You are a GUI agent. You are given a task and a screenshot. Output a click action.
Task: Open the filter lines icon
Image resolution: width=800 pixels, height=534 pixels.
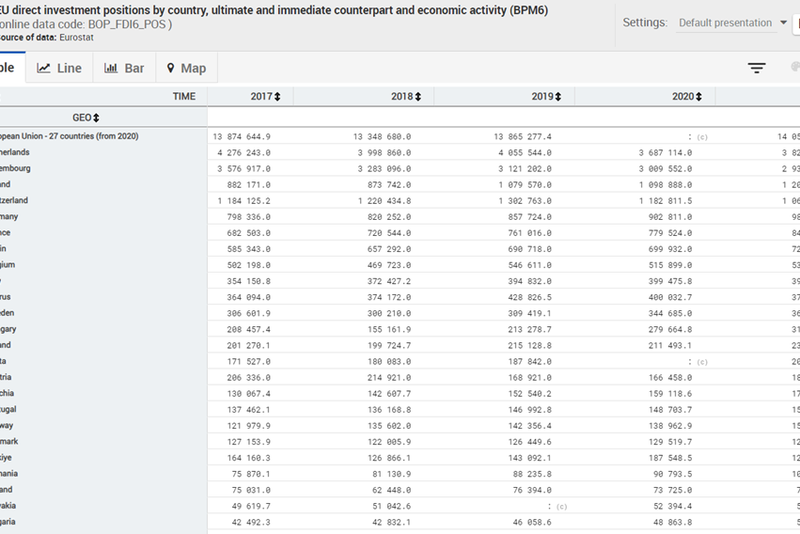(757, 68)
